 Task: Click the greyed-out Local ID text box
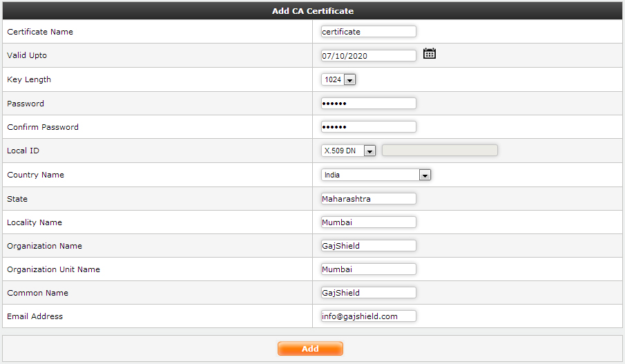click(x=439, y=151)
